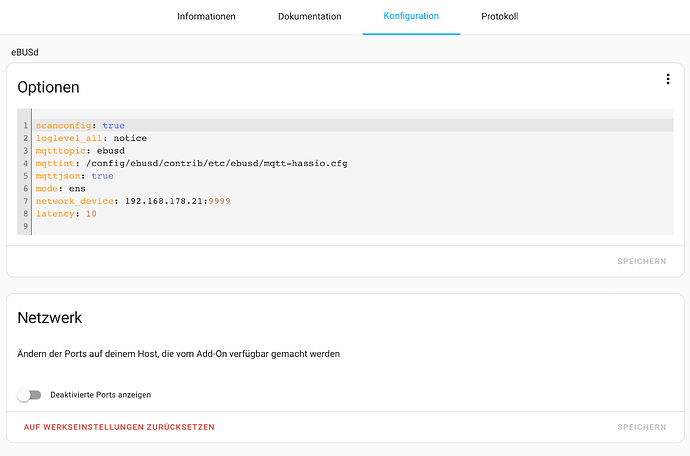Click the latency value 10

click(91, 214)
